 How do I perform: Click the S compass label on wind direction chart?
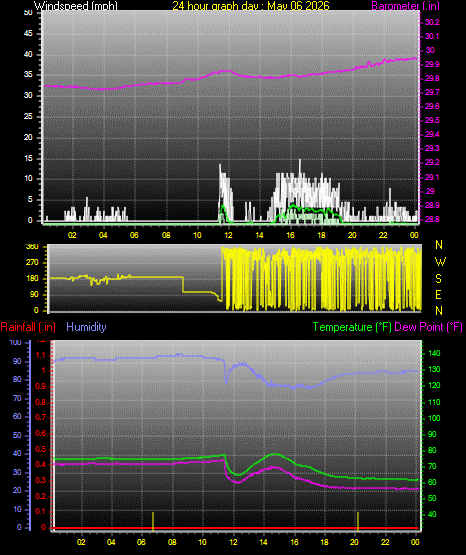point(438,279)
